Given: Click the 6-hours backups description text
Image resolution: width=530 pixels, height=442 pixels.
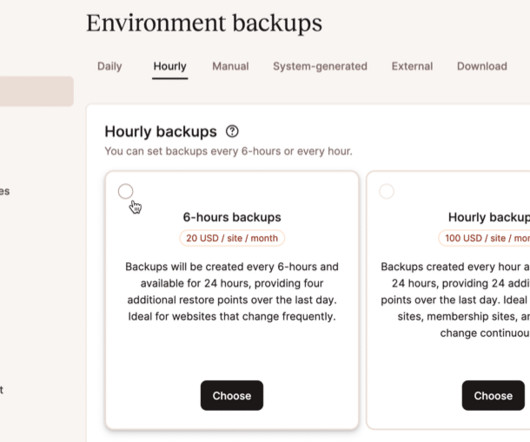Looking at the screenshot, I should tap(232, 291).
